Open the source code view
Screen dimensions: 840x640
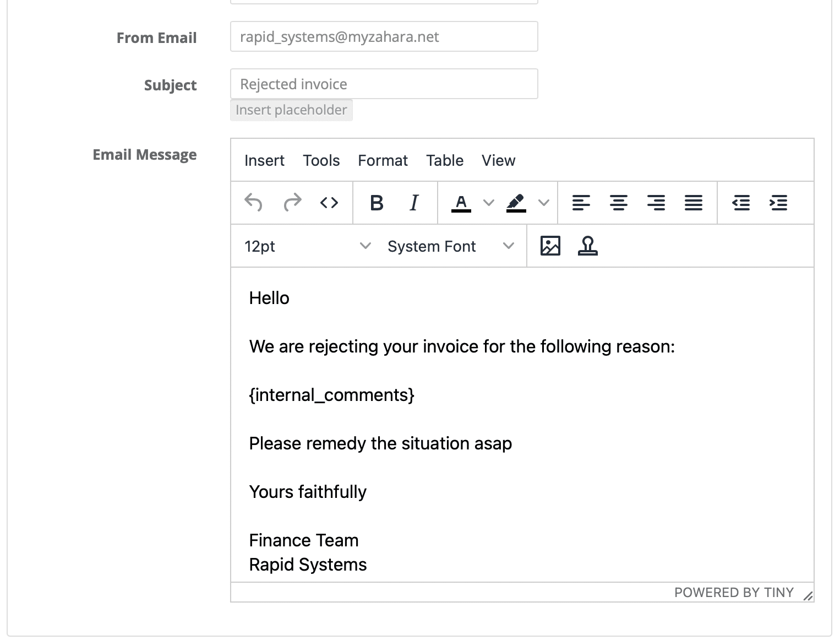click(x=329, y=203)
